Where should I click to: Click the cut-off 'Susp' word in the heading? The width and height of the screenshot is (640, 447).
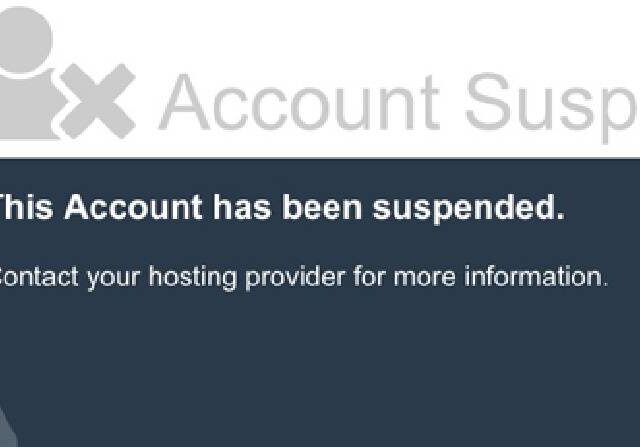(552, 108)
